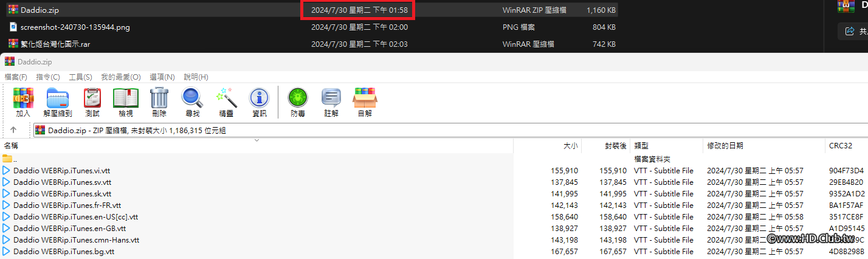This screenshot has width=868, height=259.
Task: Click the up-one-level arrow button
Action: 13,130
